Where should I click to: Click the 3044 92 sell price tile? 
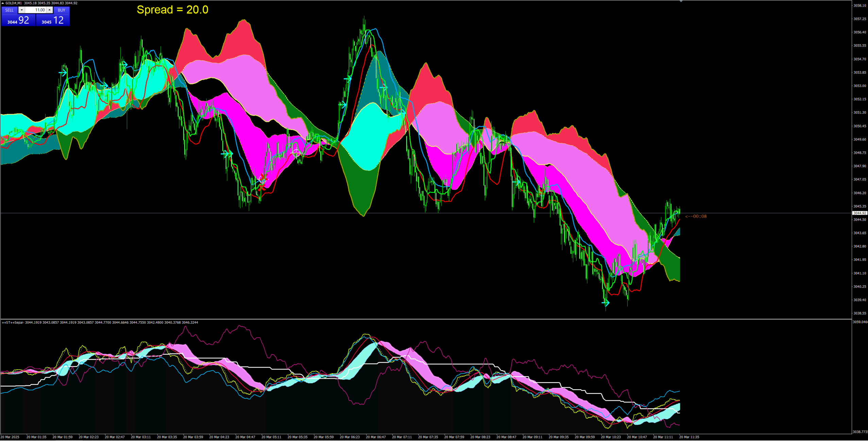coord(18,20)
